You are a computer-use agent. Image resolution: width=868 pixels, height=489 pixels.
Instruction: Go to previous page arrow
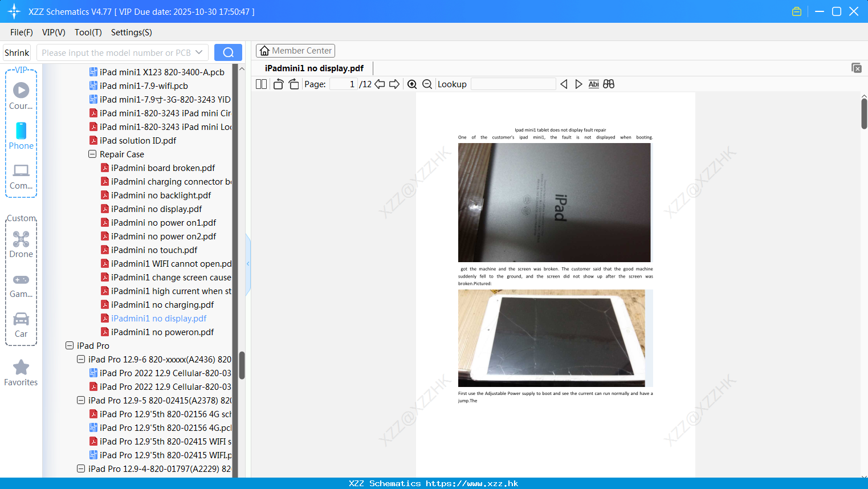point(380,84)
